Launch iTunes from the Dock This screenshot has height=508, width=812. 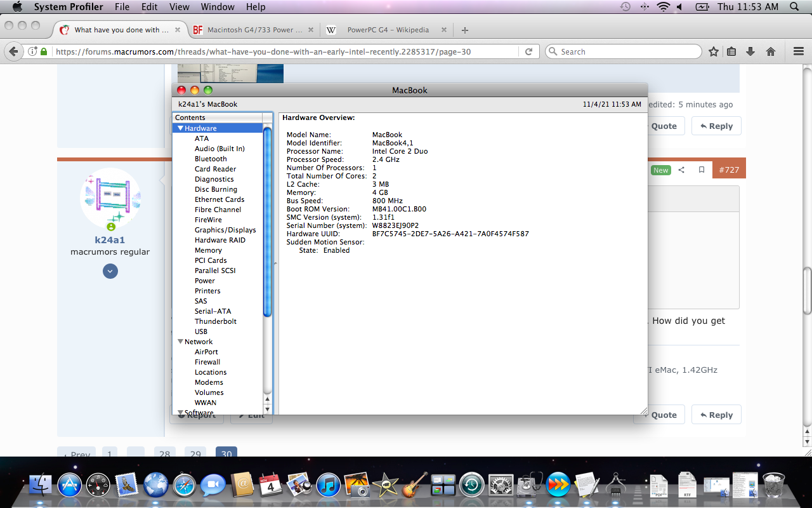click(328, 485)
